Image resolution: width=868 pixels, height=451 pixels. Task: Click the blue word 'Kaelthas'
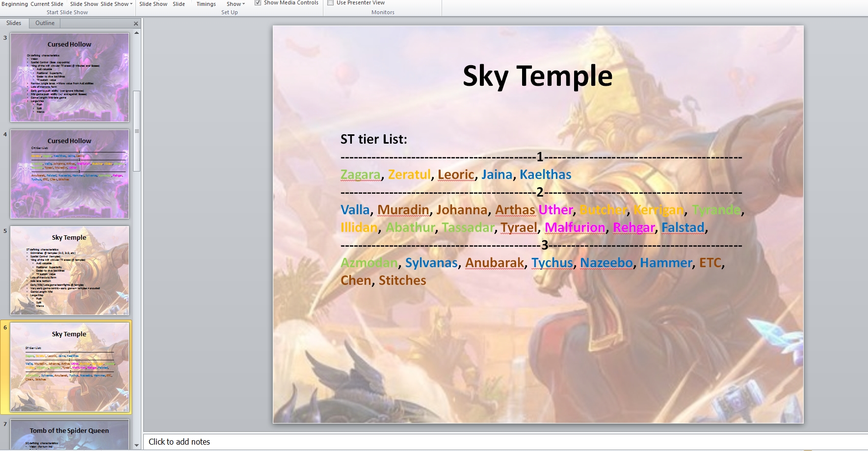tap(546, 175)
